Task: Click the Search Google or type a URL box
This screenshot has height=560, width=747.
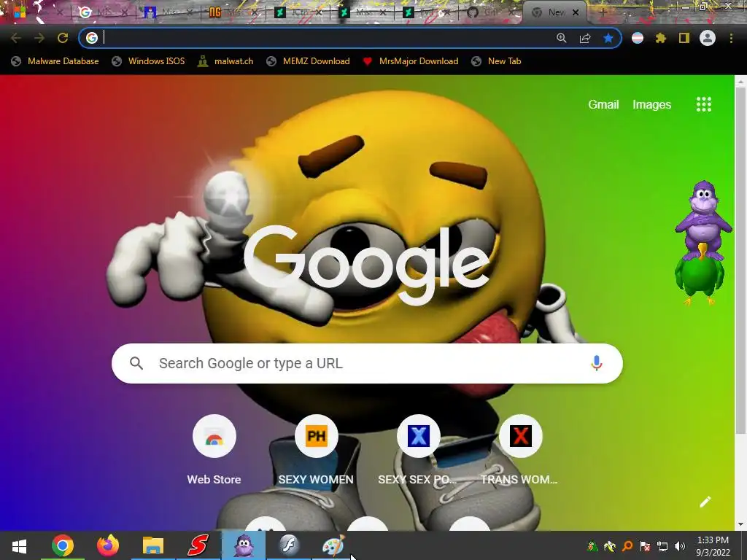Action: (x=367, y=363)
